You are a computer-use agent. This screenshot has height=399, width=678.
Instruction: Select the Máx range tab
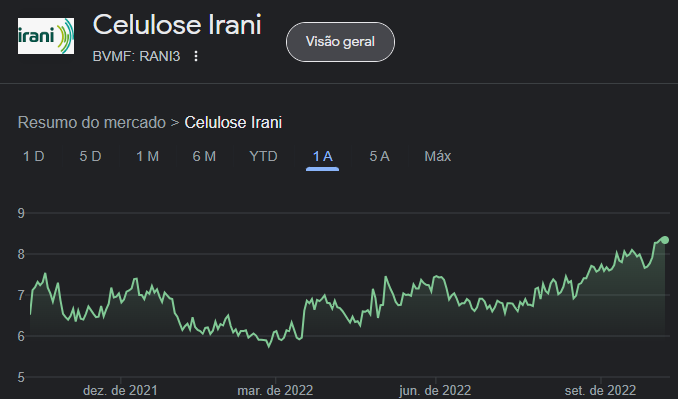438,156
